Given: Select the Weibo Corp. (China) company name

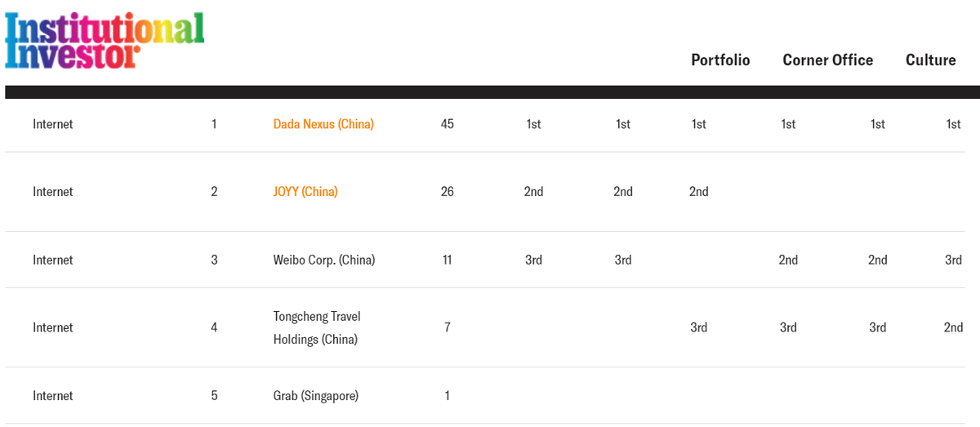Looking at the screenshot, I should pos(324,260).
